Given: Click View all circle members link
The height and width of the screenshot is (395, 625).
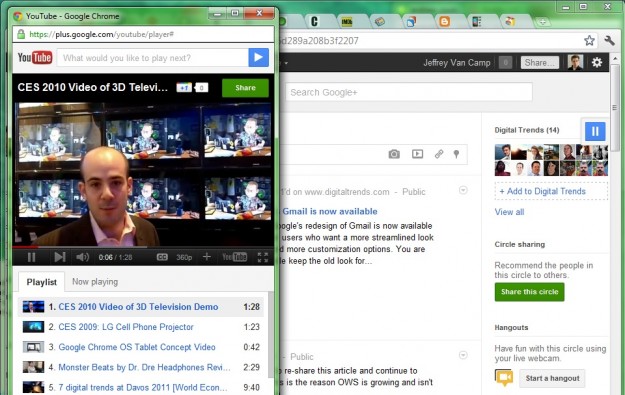Looking at the screenshot, I should coord(509,212).
